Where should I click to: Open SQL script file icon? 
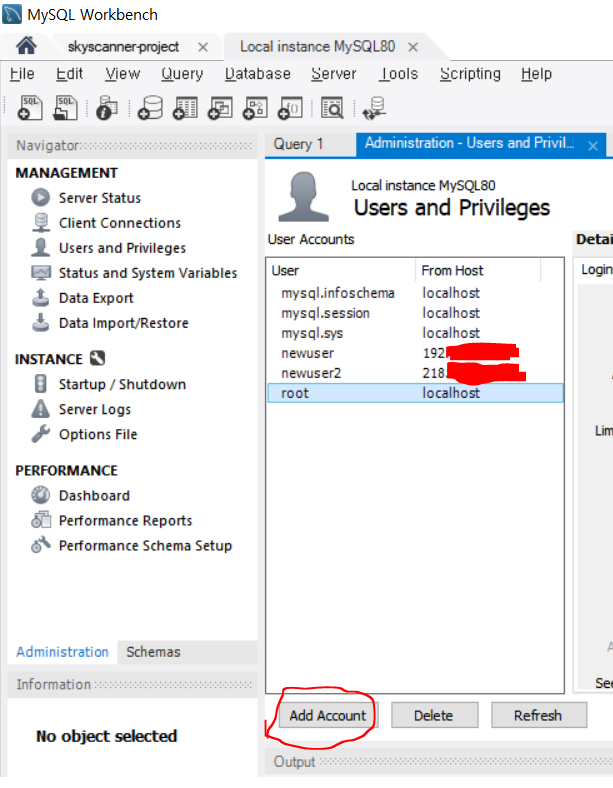click(65, 108)
